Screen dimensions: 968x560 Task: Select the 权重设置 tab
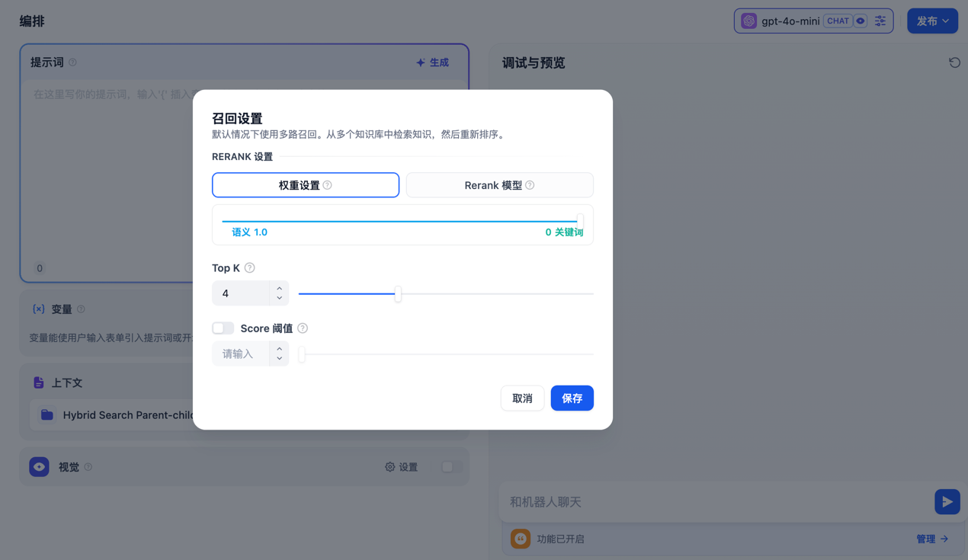[x=305, y=185]
